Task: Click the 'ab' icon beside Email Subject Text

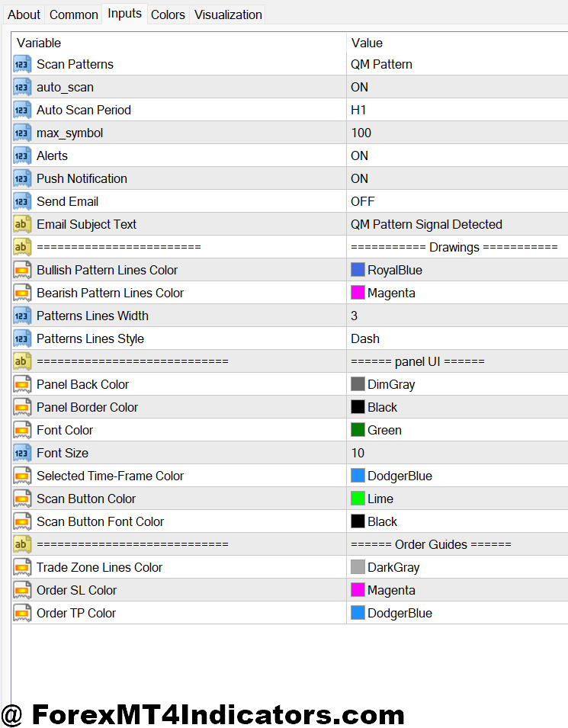Action: pos(22,224)
